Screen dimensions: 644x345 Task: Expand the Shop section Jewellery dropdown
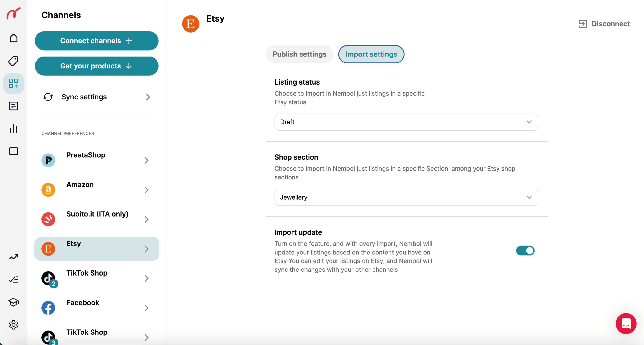pyautogui.click(x=407, y=197)
